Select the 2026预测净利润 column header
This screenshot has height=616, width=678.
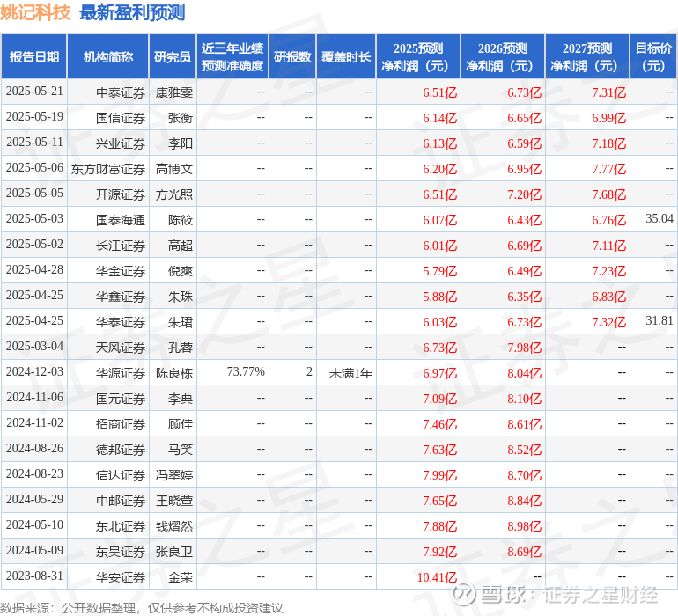tap(503, 56)
